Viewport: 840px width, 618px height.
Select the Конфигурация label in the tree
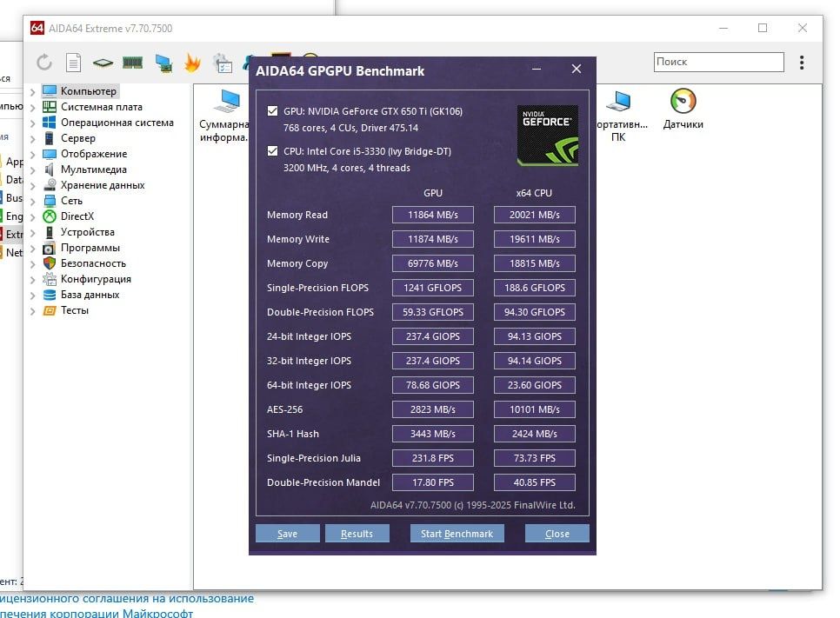pos(96,278)
